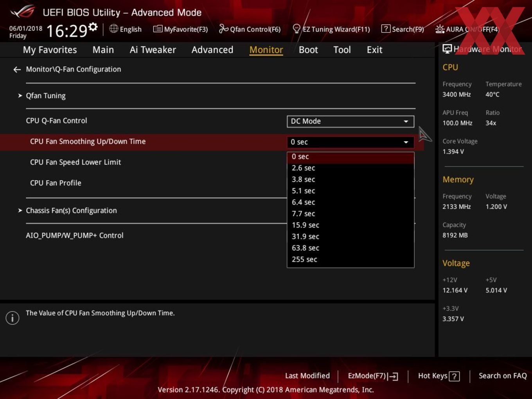Select the 7.7 sec option
This screenshot has height=399, width=532.
(x=350, y=214)
